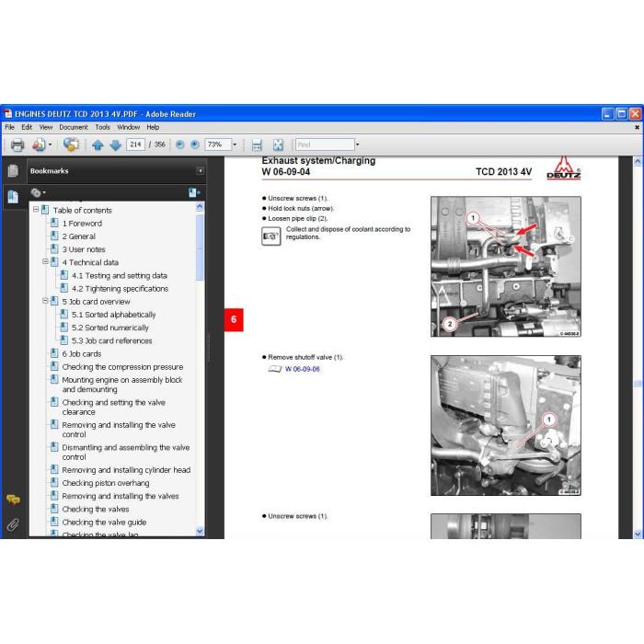
Task: Open bookmark 6 Job cards
Action: point(82,354)
